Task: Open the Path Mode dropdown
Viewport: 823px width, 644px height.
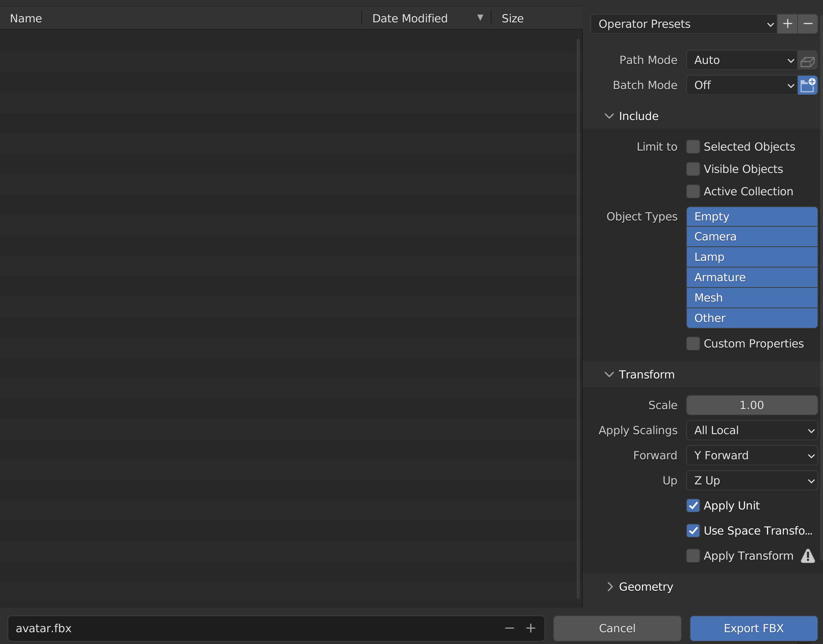Action: click(x=741, y=60)
